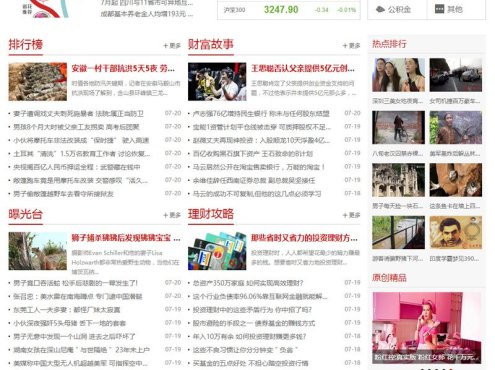Open article 男子无意中发现一个山洞

(74, 336)
